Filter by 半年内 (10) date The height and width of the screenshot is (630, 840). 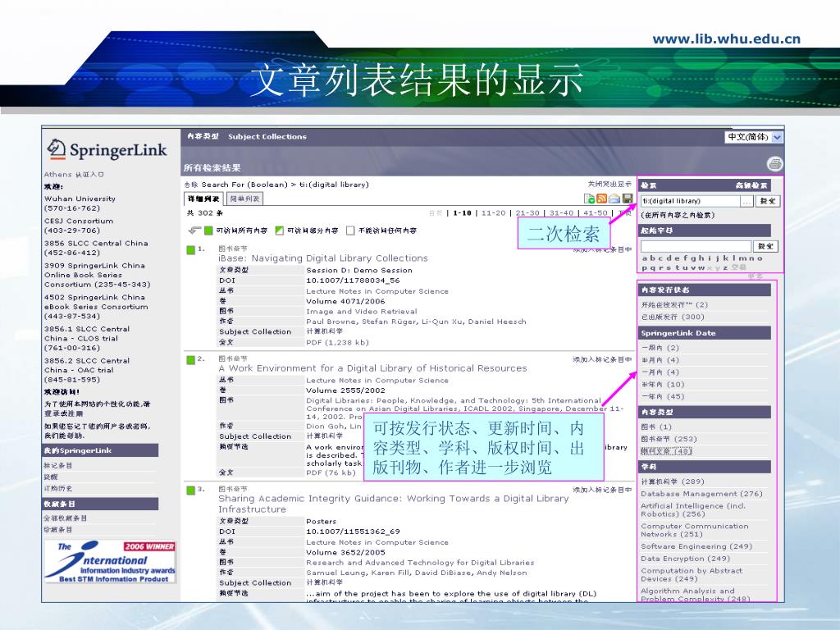point(663,384)
